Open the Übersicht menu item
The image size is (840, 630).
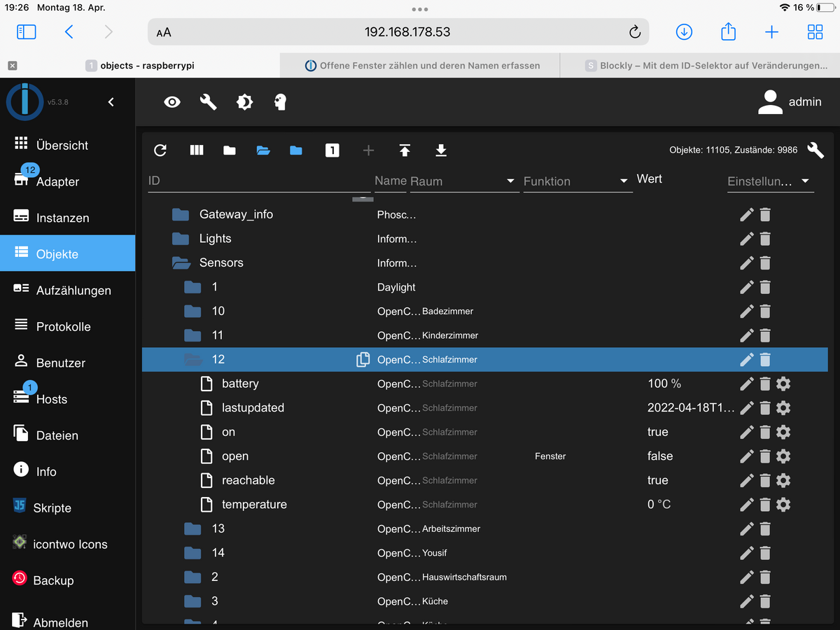point(67,145)
